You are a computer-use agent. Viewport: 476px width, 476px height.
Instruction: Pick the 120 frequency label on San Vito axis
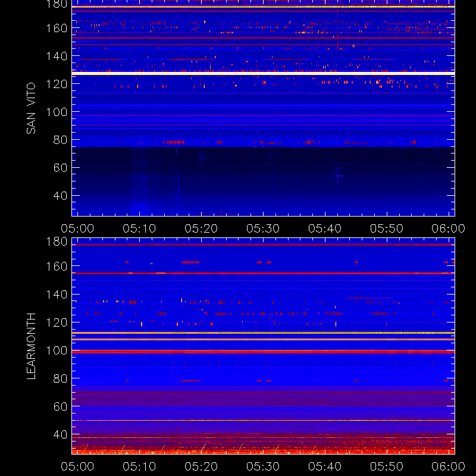(57, 84)
